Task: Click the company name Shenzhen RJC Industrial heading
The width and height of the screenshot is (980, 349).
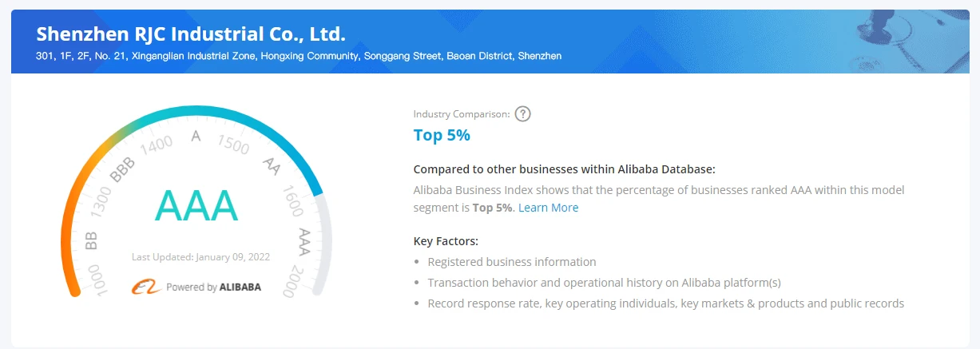Action: (191, 34)
